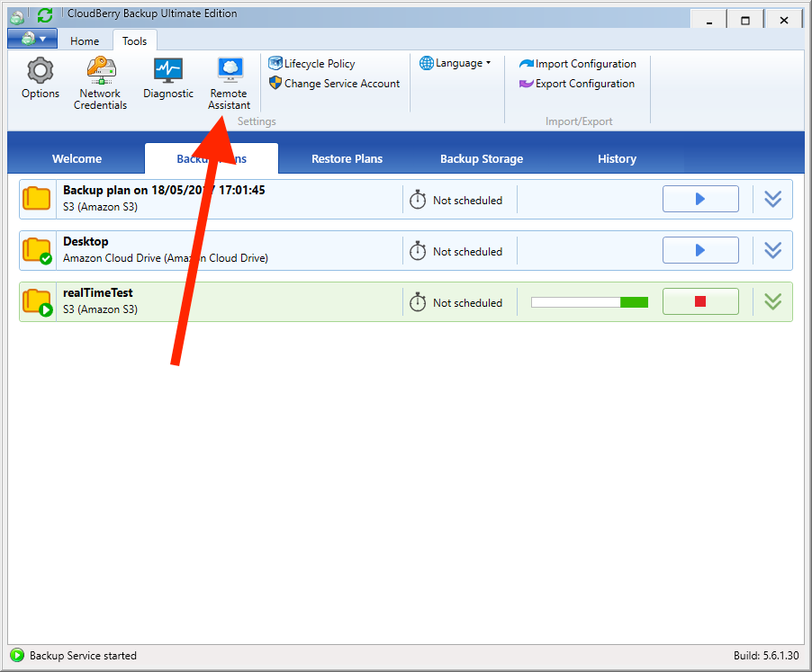The image size is (812, 672).
Task: Click stopwatch icon in realTimeTest row
Action: pyautogui.click(x=418, y=302)
